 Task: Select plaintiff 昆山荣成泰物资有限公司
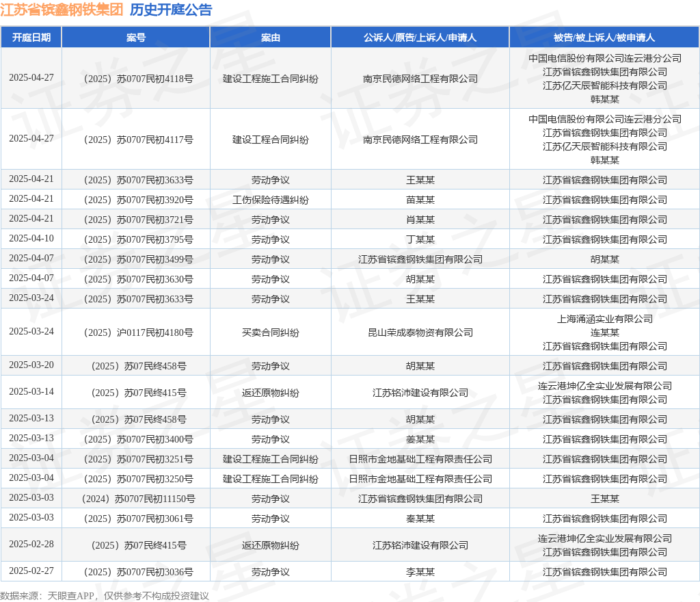point(420,332)
